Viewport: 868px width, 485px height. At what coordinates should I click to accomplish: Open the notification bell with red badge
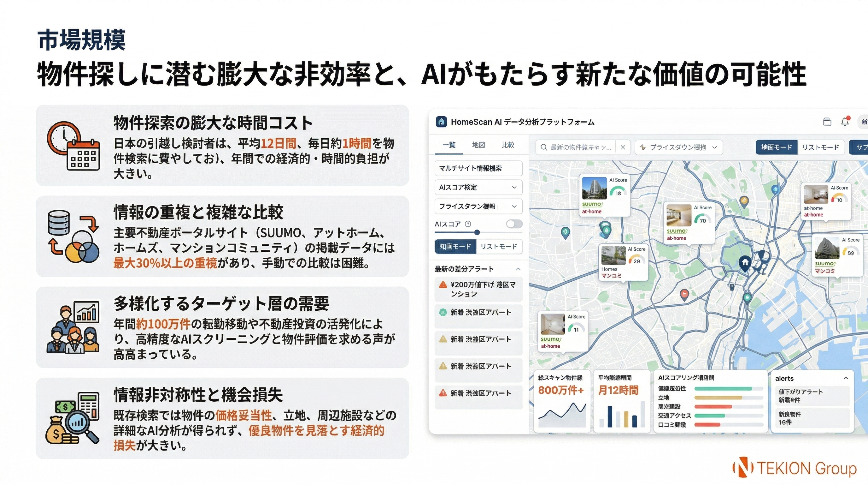click(x=845, y=122)
